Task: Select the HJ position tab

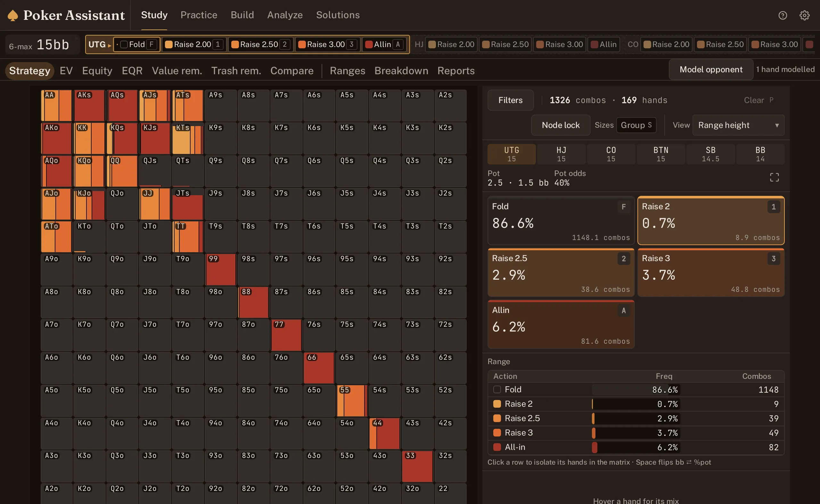Action: click(x=561, y=154)
